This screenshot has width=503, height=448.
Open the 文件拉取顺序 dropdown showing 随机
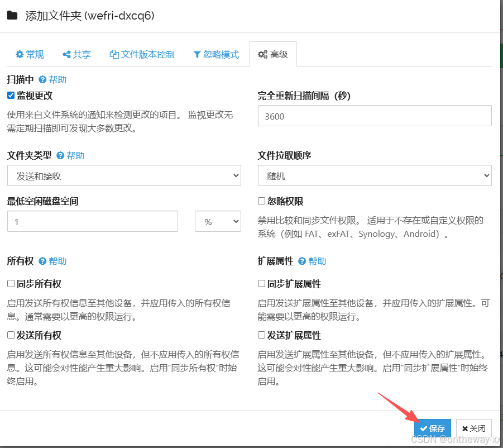[375, 175]
